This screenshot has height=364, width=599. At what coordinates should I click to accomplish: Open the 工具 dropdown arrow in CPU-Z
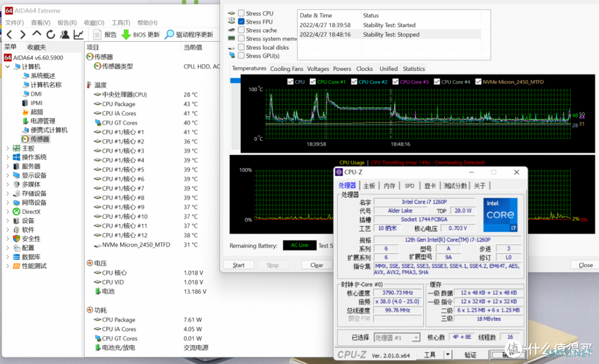coord(448,355)
